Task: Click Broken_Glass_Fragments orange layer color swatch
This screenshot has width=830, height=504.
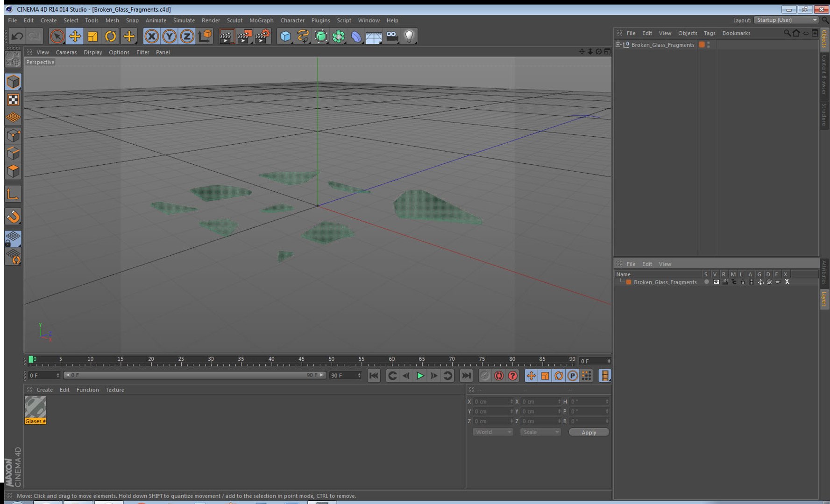Action: pyautogui.click(x=629, y=282)
